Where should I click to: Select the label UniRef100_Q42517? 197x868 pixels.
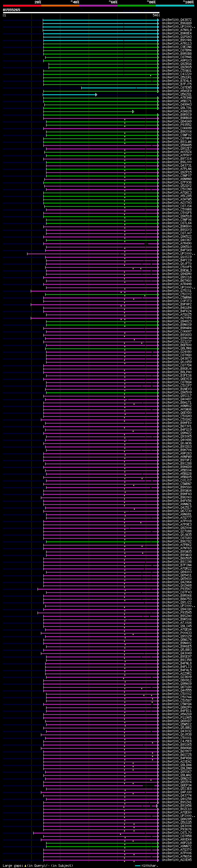(177, 508)
